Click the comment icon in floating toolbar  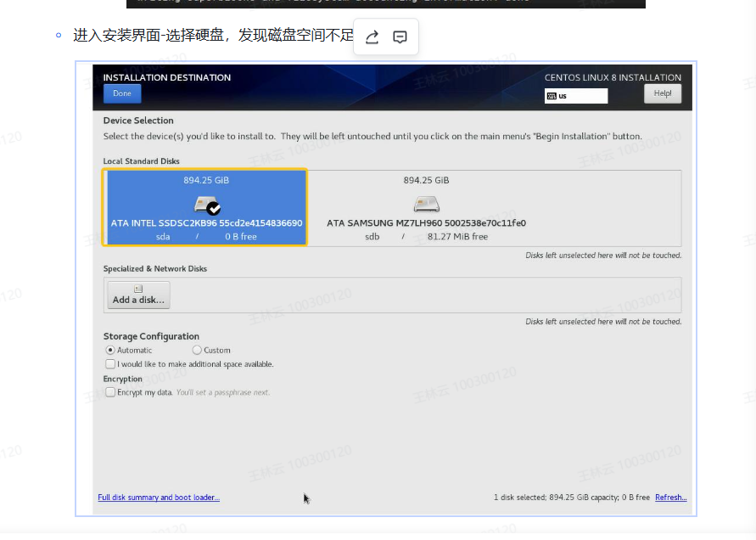pos(400,37)
